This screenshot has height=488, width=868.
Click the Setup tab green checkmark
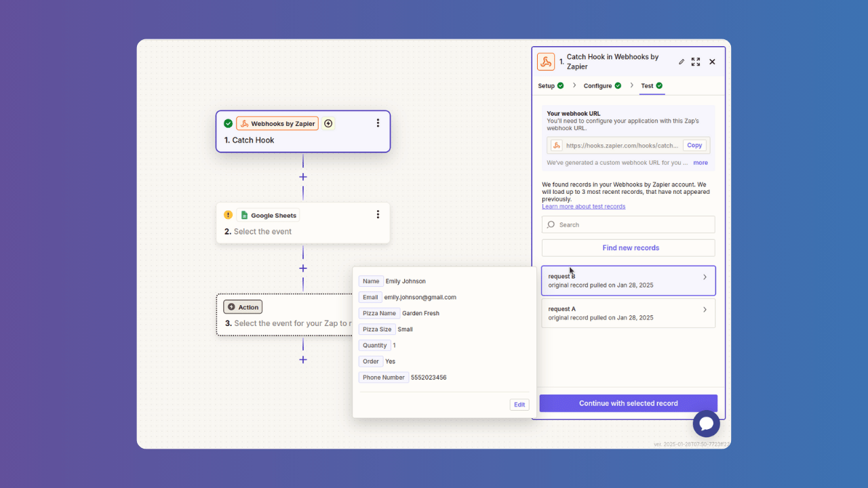click(561, 85)
